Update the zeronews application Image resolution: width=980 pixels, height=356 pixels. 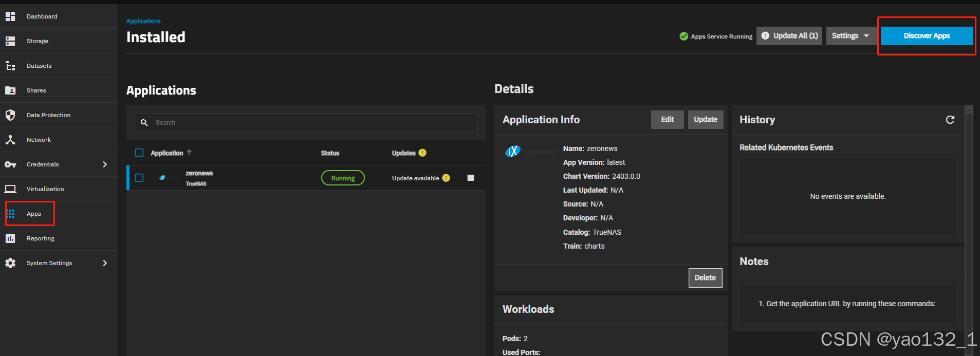pos(706,120)
